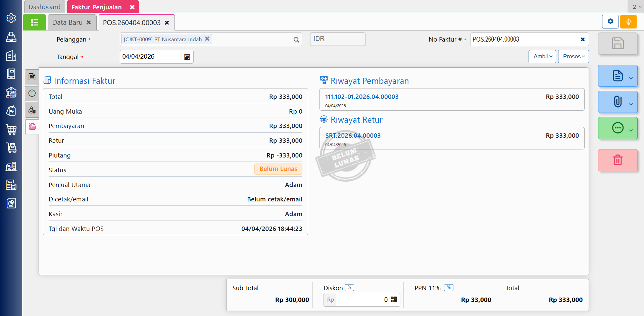Switch to the Data Baru tab
This screenshot has width=644, height=316.
pyautogui.click(x=67, y=23)
